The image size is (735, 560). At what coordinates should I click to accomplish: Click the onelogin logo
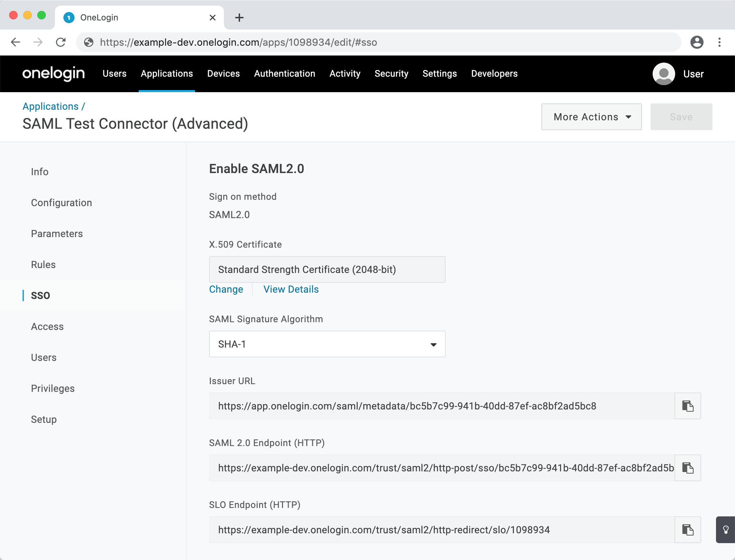pos(54,74)
